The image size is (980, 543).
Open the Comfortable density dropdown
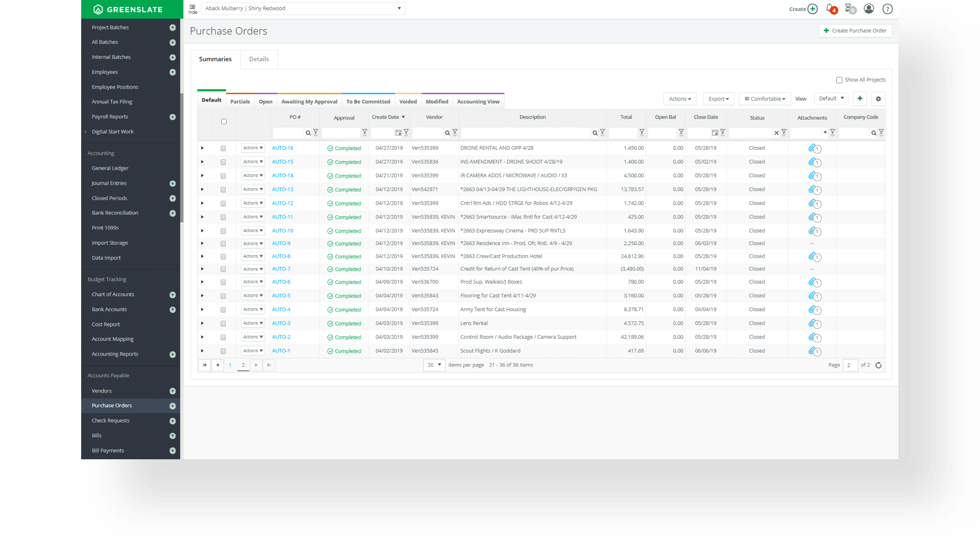click(x=765, y=99)
